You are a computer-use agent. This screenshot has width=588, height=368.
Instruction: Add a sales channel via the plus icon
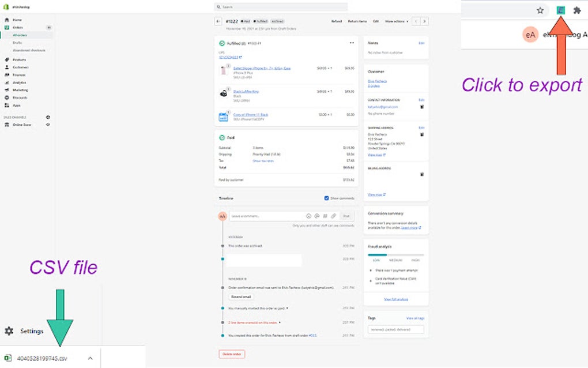48,117
